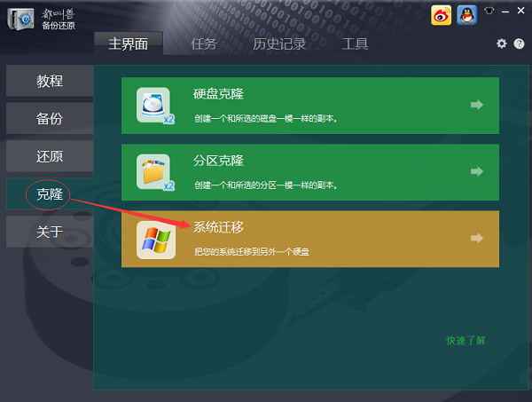Image resolution: width=532 pixels, height=402 pixels.
Task: Select 教程 in the sidebar
Action: [x=51, y=82]
